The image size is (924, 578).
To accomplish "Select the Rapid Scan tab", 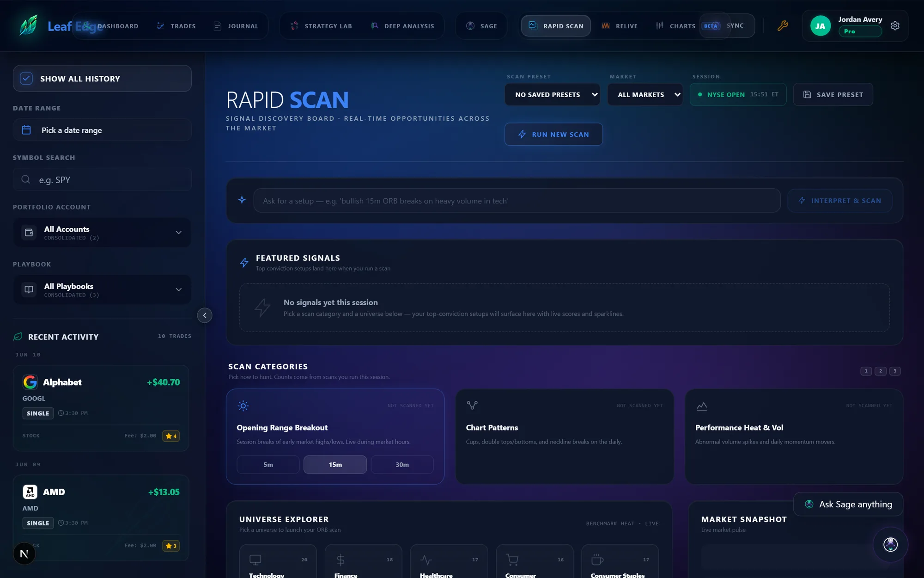I will point(556,26).
